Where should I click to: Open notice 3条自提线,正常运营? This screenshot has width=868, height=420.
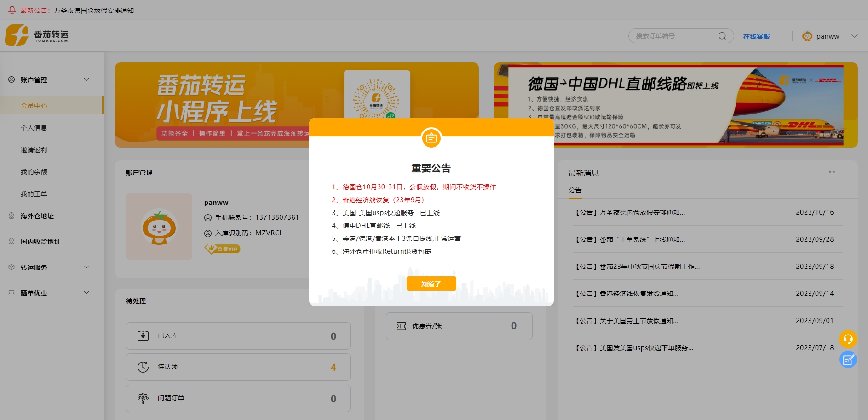coord(397,238)
